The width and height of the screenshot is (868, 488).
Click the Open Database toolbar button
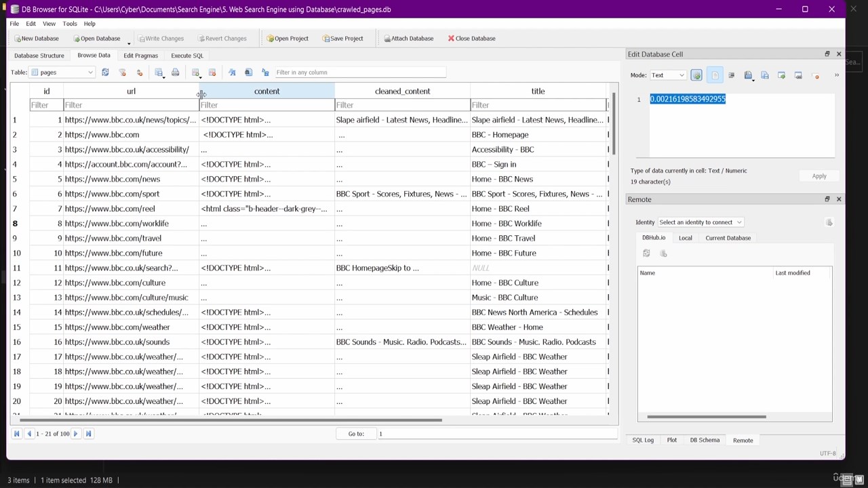[x=96, y=39]
